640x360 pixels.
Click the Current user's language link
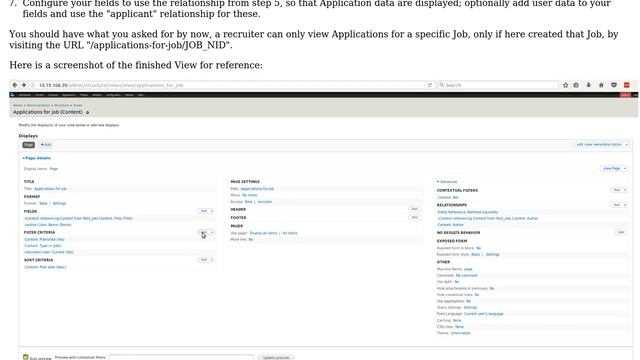tap(484, 314)
